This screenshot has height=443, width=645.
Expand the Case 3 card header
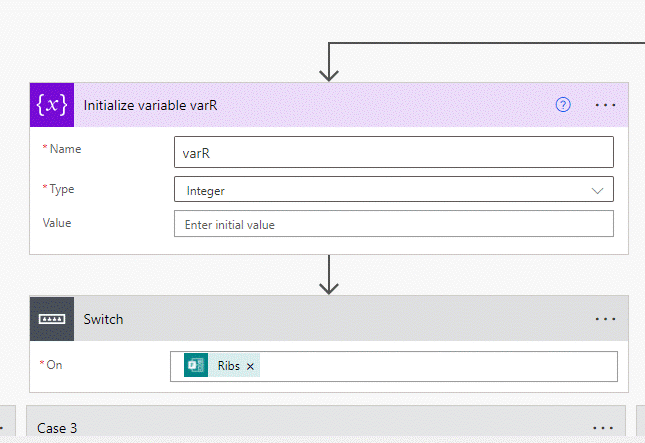click(300, 428)
